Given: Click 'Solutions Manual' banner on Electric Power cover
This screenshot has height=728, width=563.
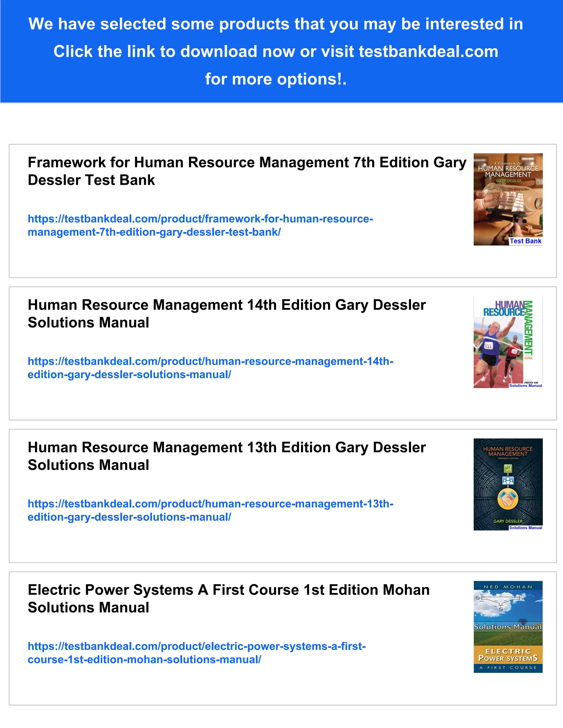Looking at the screenshot, I should (508, 627).
